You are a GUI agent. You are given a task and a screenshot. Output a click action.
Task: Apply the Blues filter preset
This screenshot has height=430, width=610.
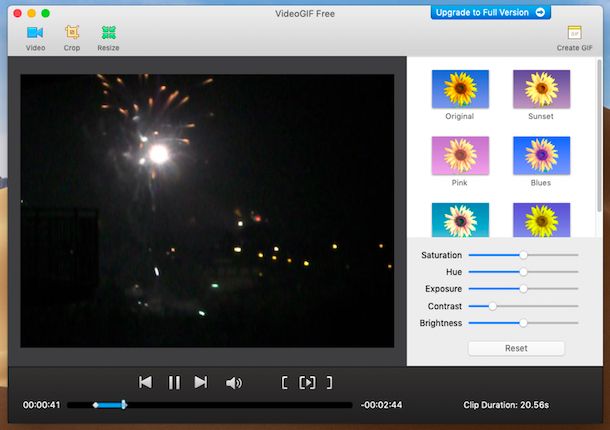click(540, 156)
